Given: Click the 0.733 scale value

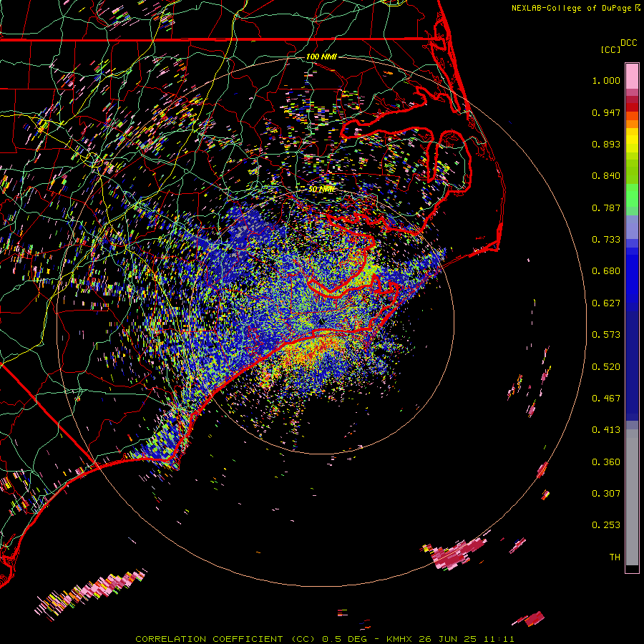Looking at the screenshot, I should coord(606,240).
